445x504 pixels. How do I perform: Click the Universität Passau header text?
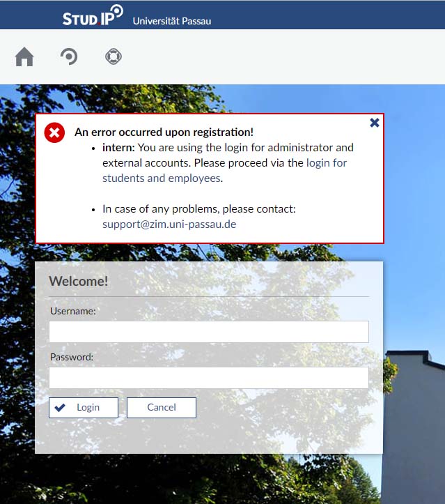click(x=172, y=21)
